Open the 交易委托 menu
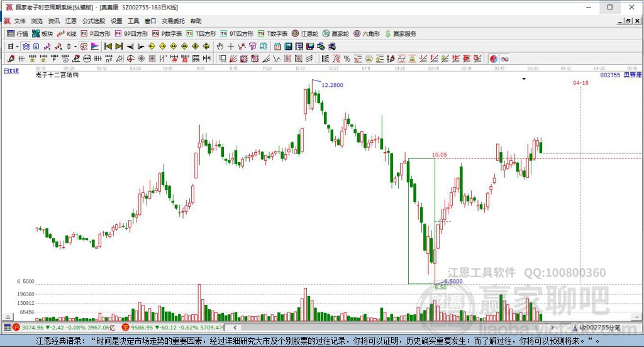Screen dimensions: 644x347 [173, 21]
